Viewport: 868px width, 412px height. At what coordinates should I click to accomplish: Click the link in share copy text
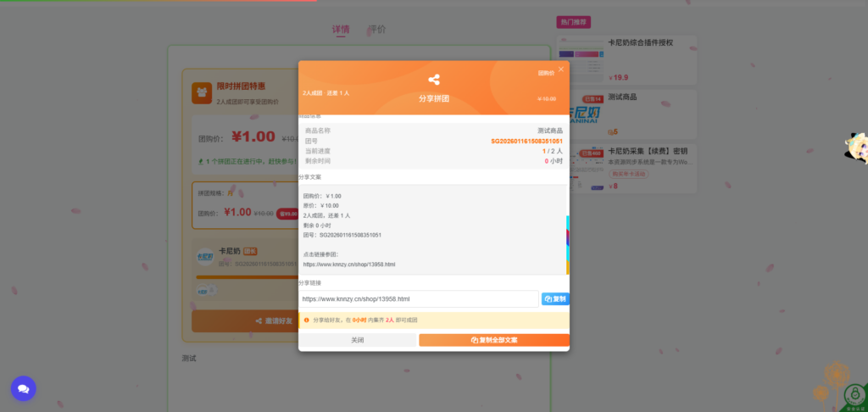[349, 264]
